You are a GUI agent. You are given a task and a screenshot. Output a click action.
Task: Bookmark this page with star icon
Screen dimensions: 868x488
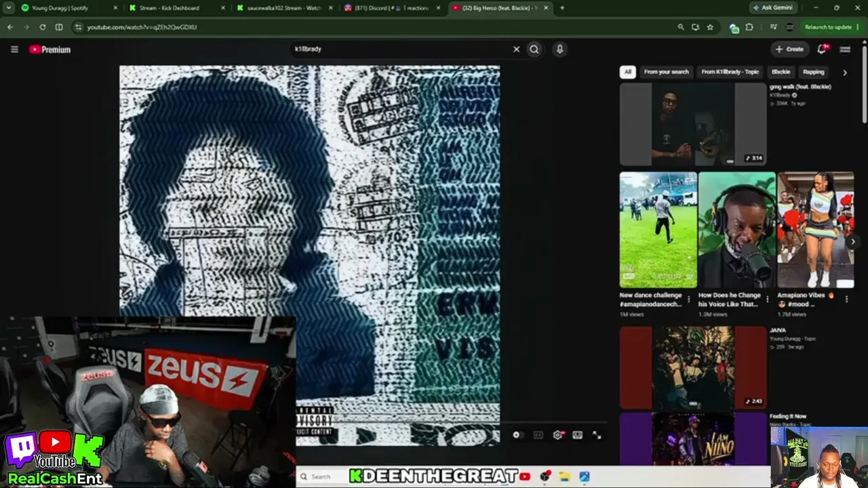point(710,27)
